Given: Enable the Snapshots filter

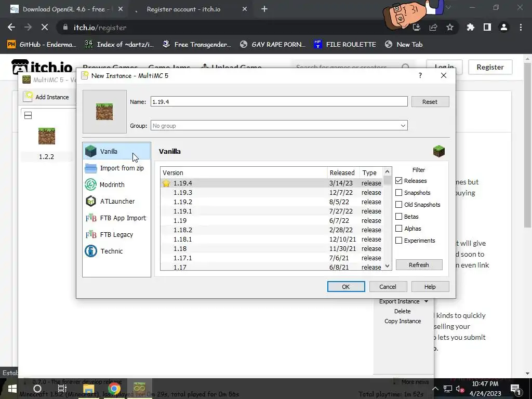Looking at the screenshot, I should pyautogui.click(x=398, y=193).
